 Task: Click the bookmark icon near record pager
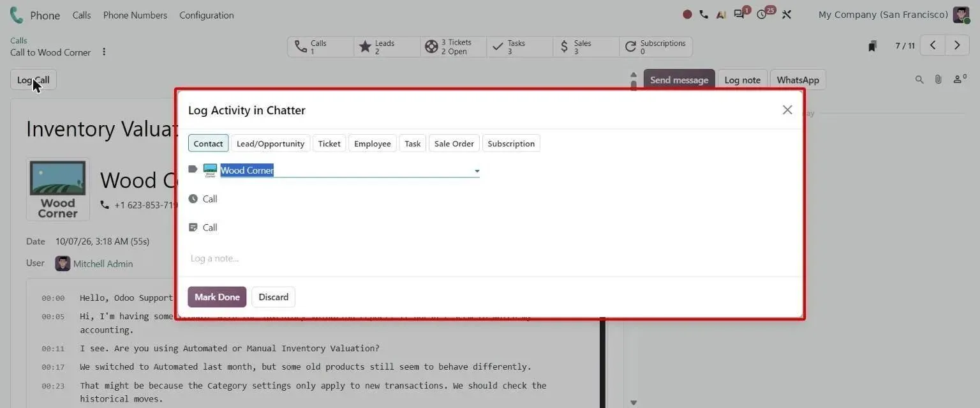tap(872, 46)
